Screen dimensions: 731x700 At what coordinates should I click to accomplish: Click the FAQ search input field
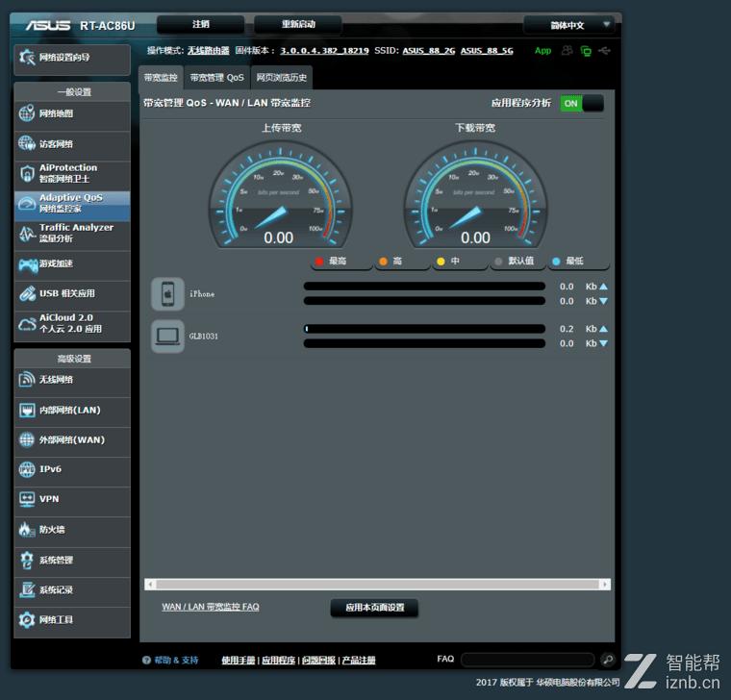(x=527, y=660)
